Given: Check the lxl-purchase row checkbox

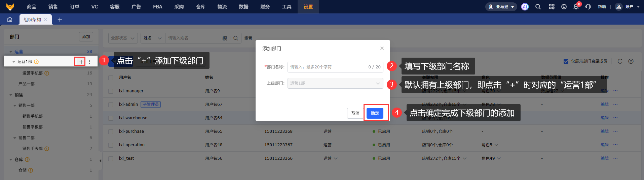Looking at the screenshot, I should click(111, 131).
